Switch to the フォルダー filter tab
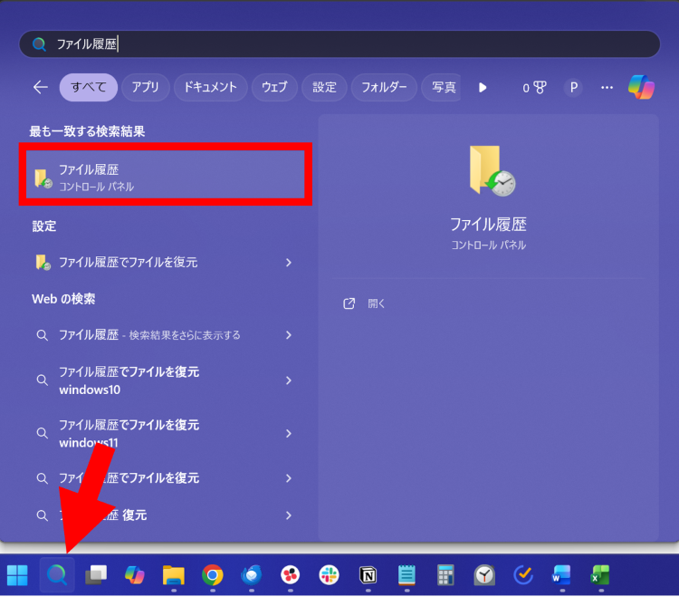Viewport: 679px width, 616px height. 384,87
